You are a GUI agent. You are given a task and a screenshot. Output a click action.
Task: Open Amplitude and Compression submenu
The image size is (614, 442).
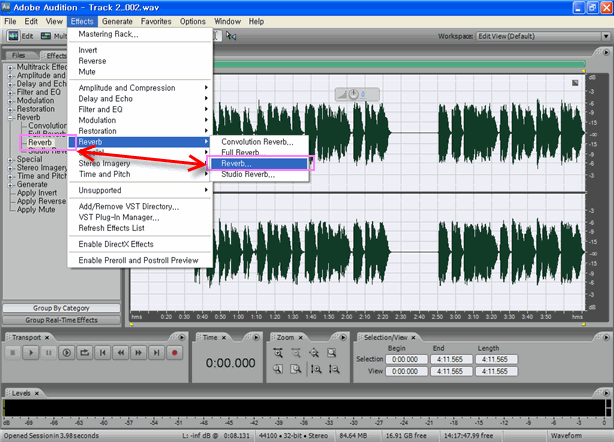click(x=140, y=88)
